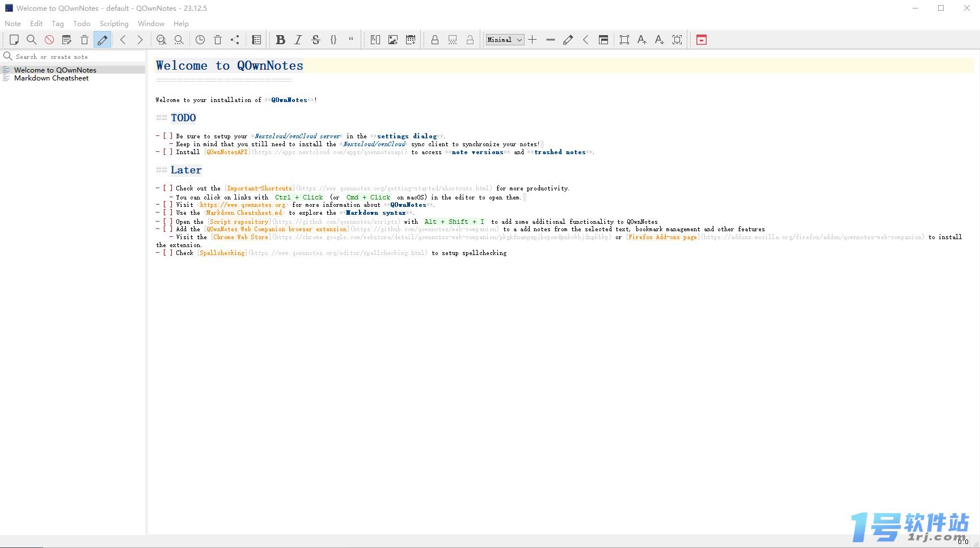The width and height of the screenshot is (980, 548).
Task: Click Remove note trash icon next to the pencil
Action: point(85,40)
